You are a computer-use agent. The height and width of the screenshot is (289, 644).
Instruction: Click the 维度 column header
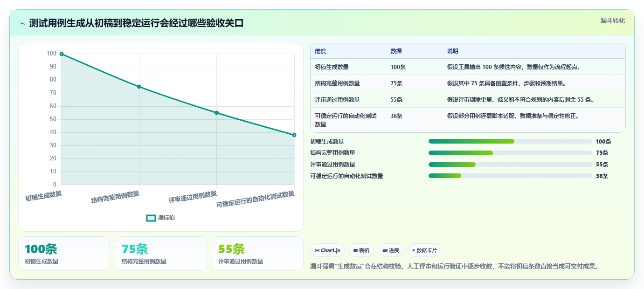(320, 51)
